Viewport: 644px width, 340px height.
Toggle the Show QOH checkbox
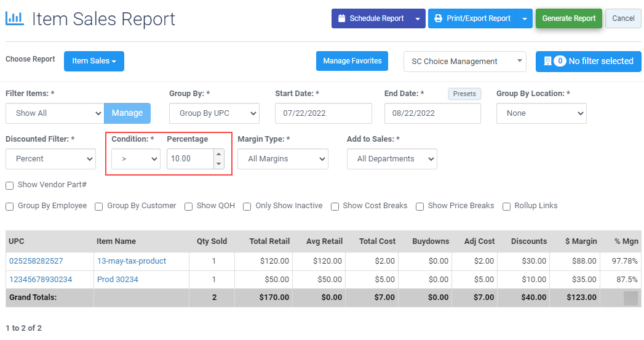189,206
